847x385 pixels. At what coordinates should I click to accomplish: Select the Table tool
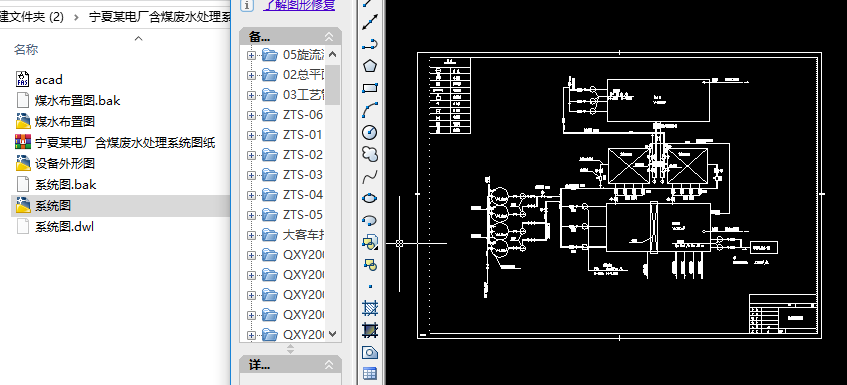tap(370, 374)
